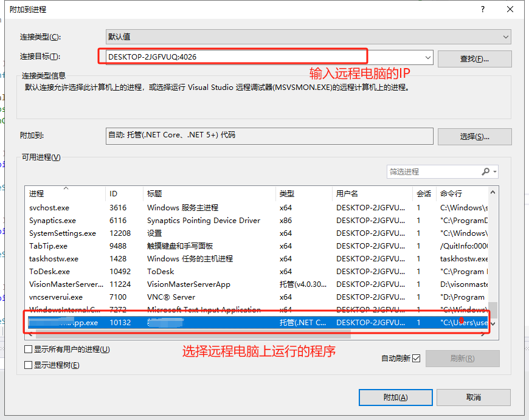
Task: Click the 附加到 code type field
Action: click(x=269, y=136)
